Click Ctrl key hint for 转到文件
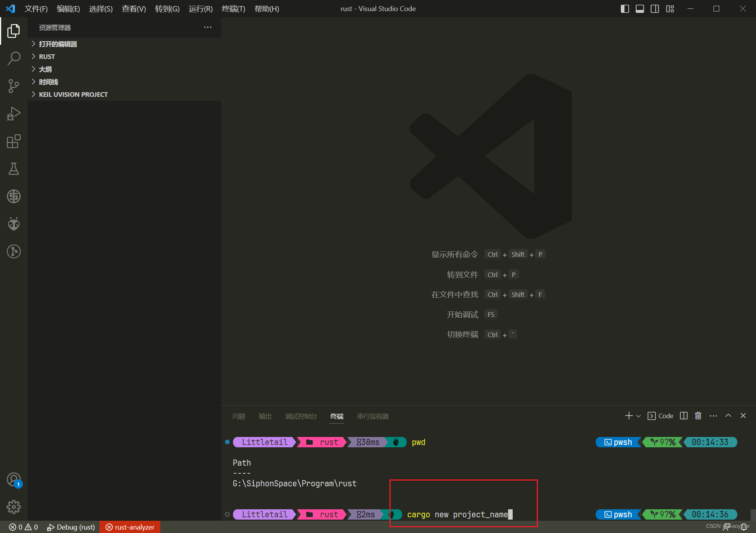 pyautogui.click(x=492, y=275)
